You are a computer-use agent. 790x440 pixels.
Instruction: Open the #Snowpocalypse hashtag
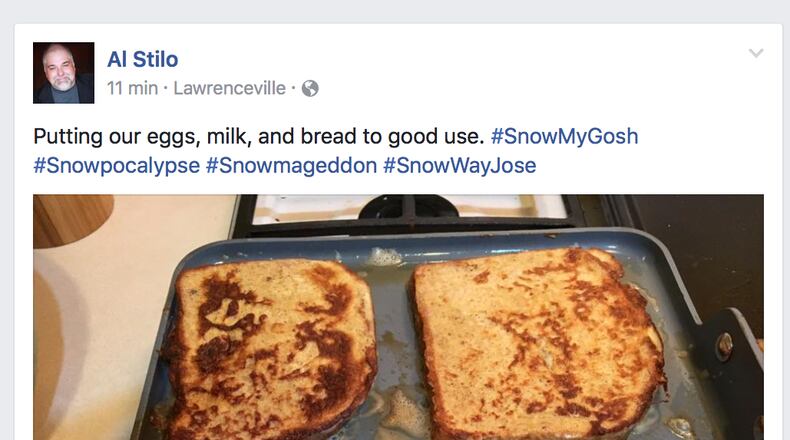point(116,166)
